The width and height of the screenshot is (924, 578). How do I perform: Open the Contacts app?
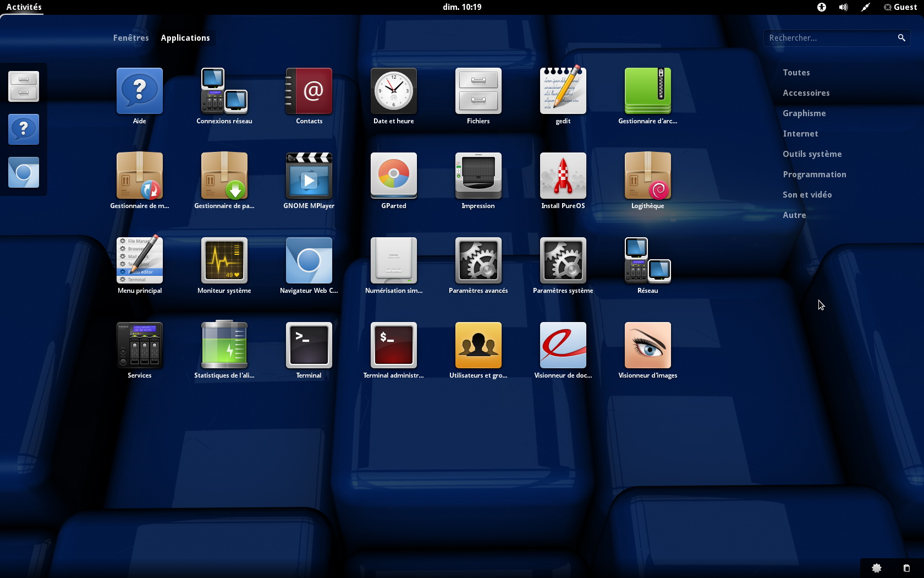click(309, 91)
